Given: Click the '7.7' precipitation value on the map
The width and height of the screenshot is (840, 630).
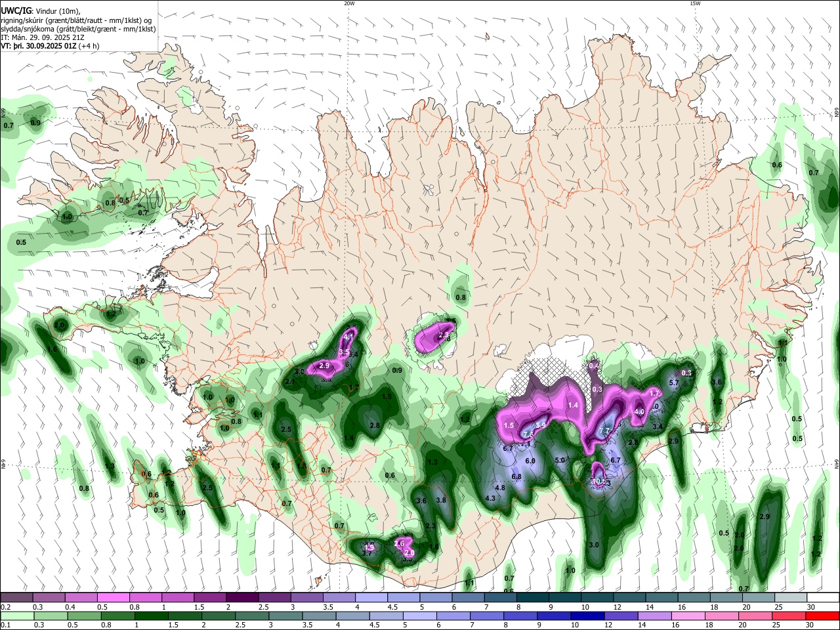Looking at the screenshot, I should [x=604, y=430].
